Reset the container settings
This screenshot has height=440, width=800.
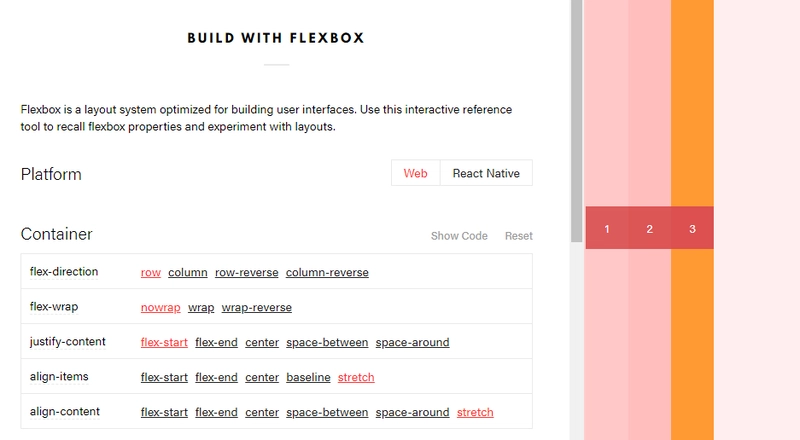click(518, 236)
